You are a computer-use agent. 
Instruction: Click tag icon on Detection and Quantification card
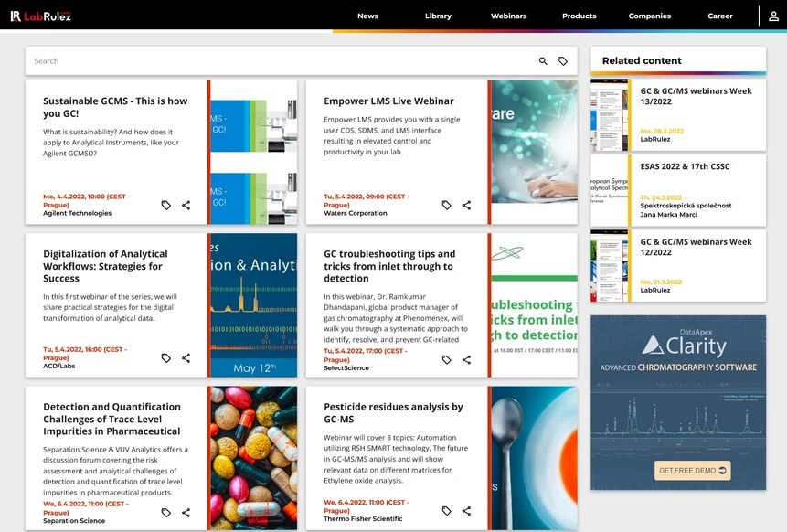coord(166,513)
